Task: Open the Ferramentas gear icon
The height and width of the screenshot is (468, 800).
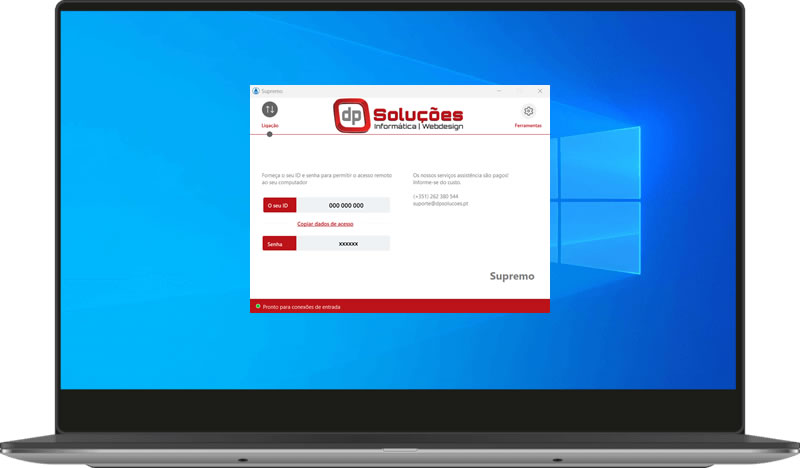Action: click(x=529, y=111)
